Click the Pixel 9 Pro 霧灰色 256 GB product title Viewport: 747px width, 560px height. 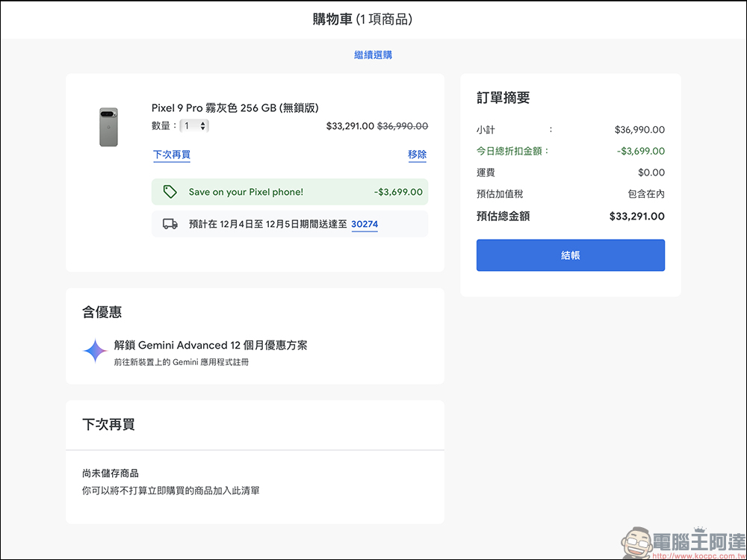(235, 108)
